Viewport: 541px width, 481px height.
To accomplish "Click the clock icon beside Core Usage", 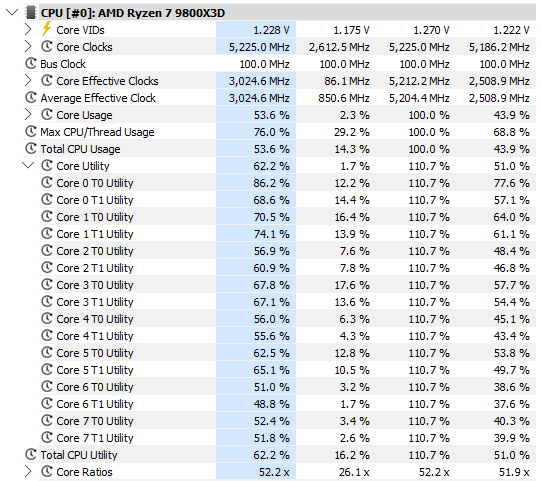I will tap(47, 114).
